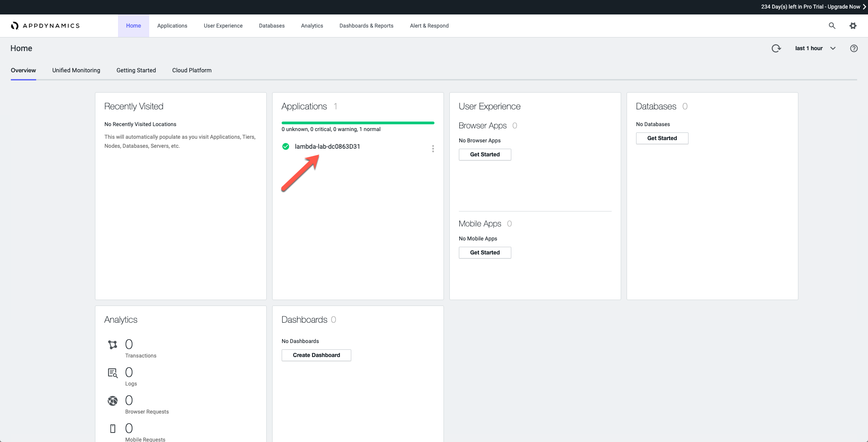This screenshot has width=868, height=442.
Task: Click the Transactions count label
Action: coord(141,356)
